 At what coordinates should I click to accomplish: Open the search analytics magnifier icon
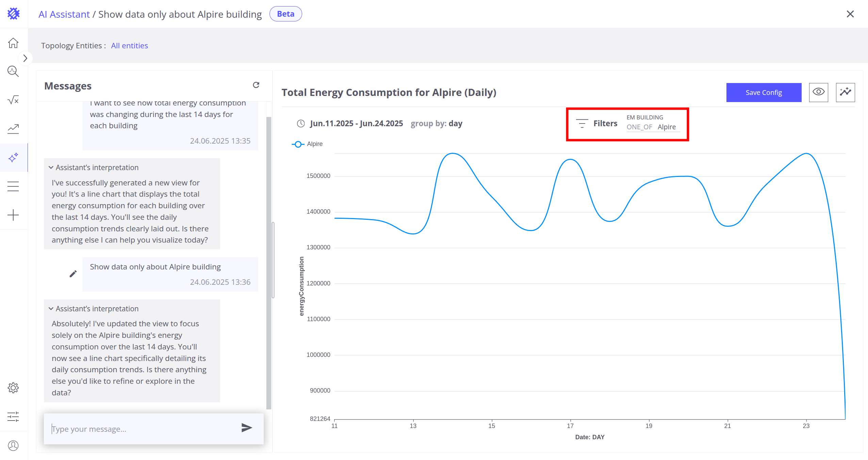click(13, 71)
